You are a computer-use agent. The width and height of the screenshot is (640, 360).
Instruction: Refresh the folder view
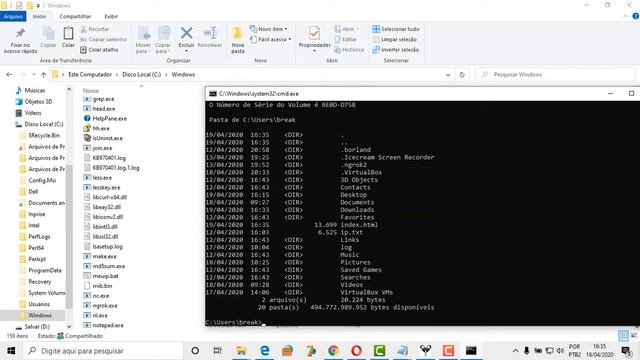(462, 75)
